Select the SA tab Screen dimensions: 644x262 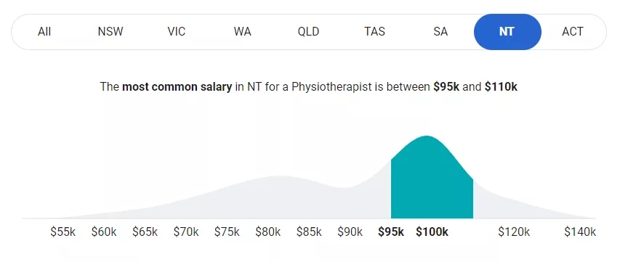coord(440,32)
